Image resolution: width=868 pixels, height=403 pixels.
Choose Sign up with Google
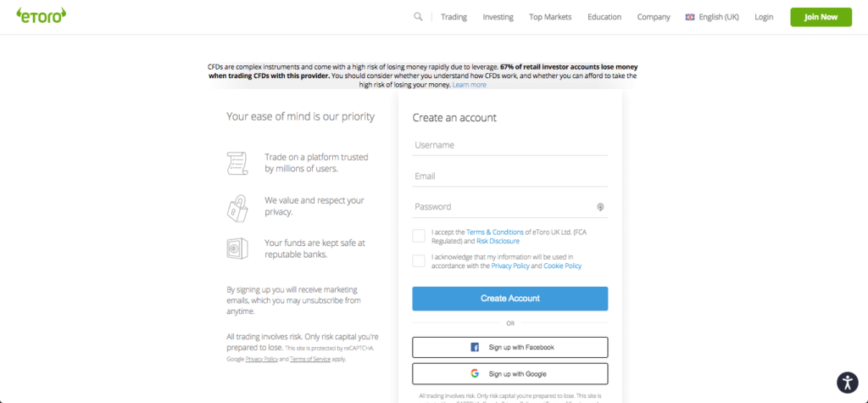[509, 373]
